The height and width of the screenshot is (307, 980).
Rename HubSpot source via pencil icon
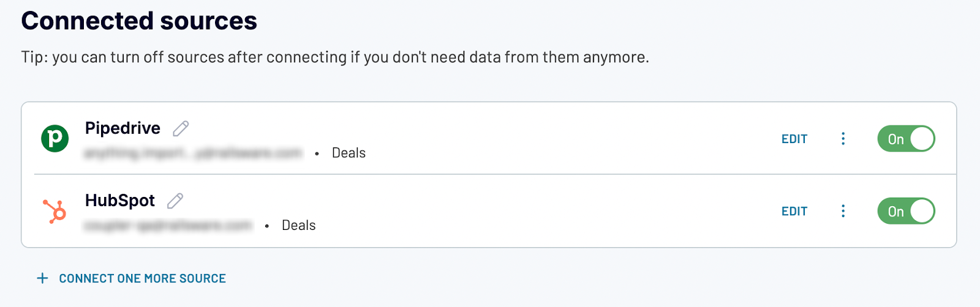(x=175, y=201)
